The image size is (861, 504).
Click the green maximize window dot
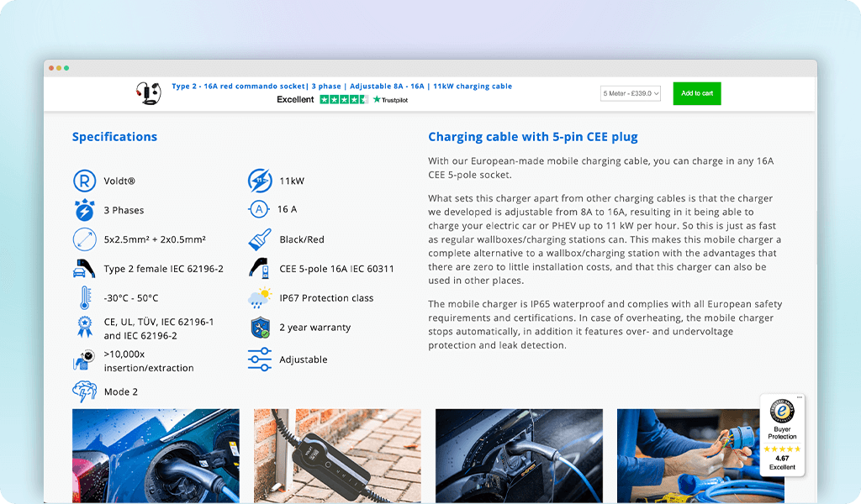(66, 68)
